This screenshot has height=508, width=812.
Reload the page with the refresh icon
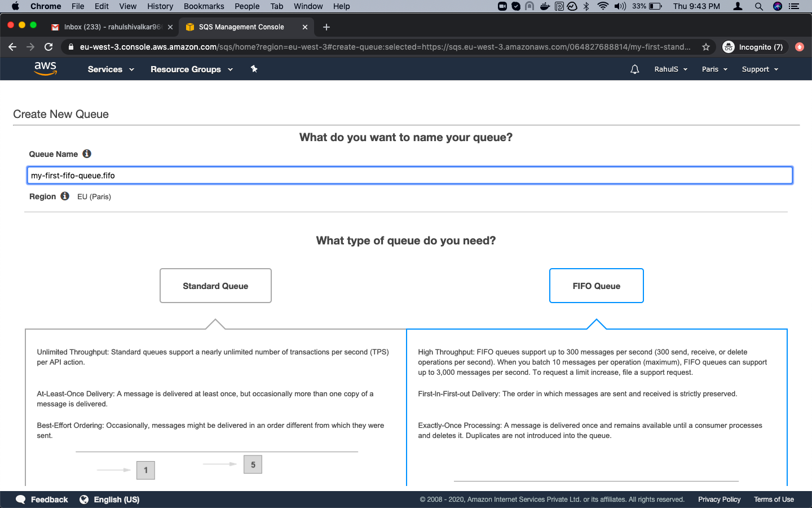coord(48,47)
